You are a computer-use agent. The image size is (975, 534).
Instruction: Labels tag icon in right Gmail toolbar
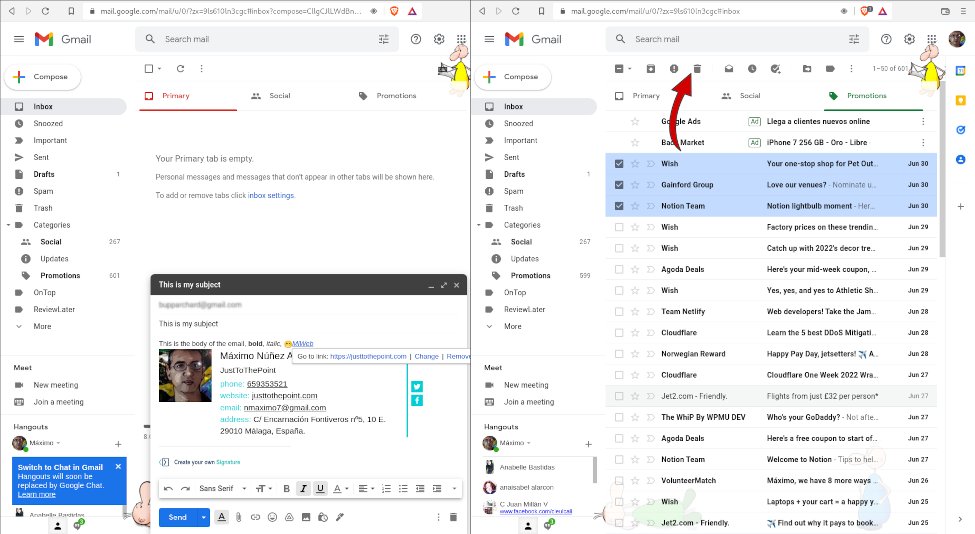[x=830, y=68]
